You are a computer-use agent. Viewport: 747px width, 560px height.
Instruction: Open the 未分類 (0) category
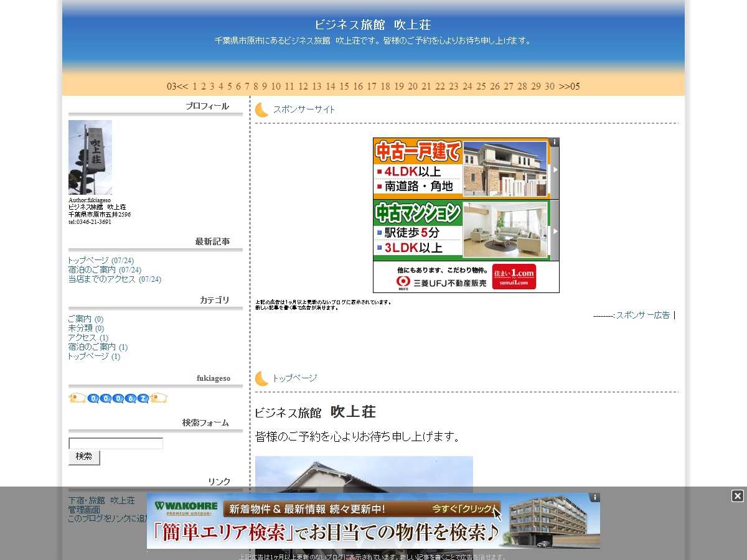[86, 329]
